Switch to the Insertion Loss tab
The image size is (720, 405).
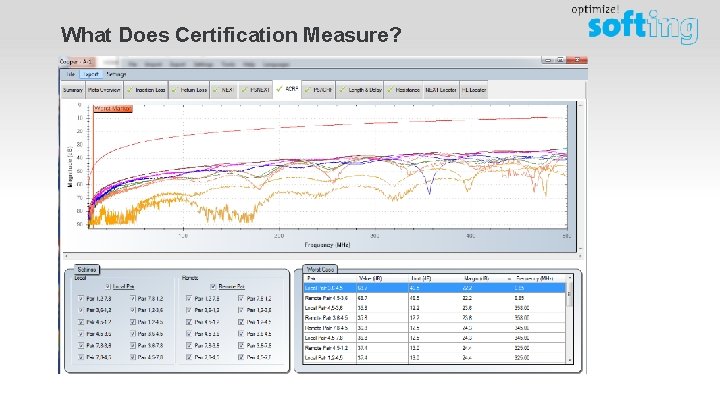click(x=146, y=90)
